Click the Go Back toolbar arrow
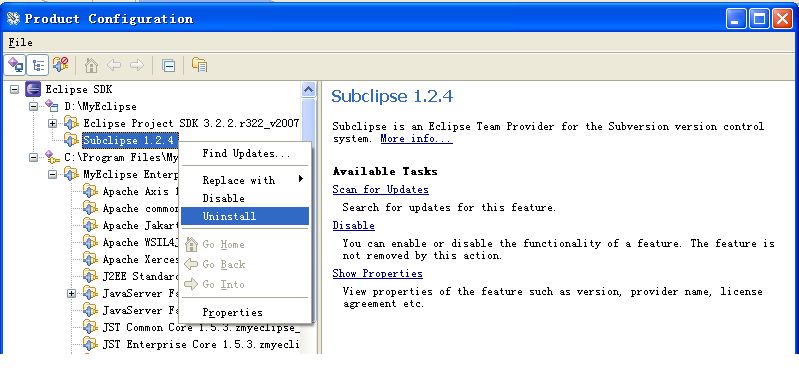This screenshot has height=384, width=799. pos(114,65)
